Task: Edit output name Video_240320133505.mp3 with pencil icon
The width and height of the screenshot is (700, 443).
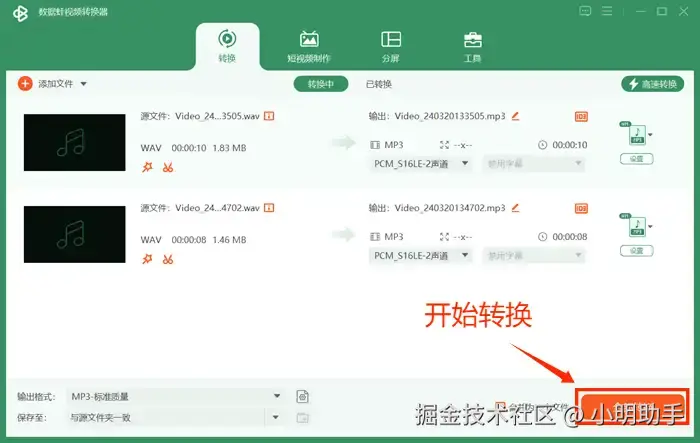Action: point(515,116)
